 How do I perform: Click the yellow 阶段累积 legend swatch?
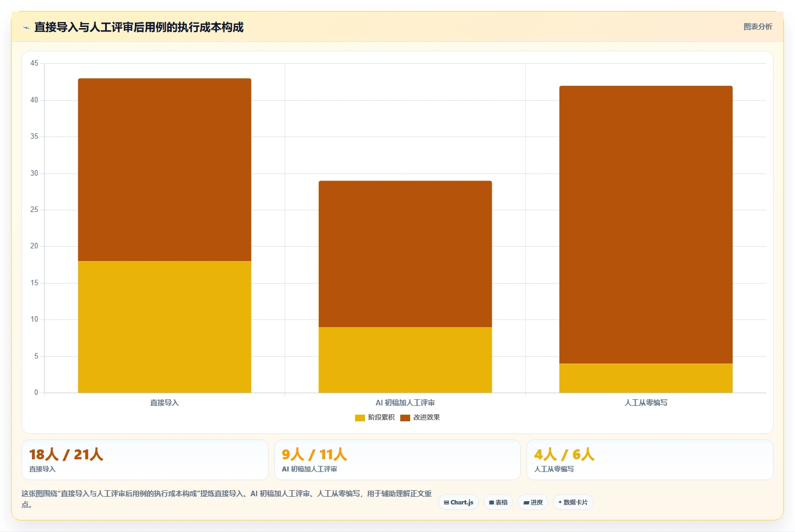(x=360, y=417)
